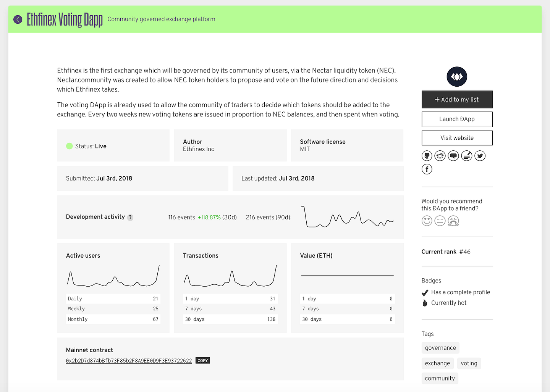The image size is (550, 392).
Task: Rate with the vomiting face emoji
Action: (453, 221)
